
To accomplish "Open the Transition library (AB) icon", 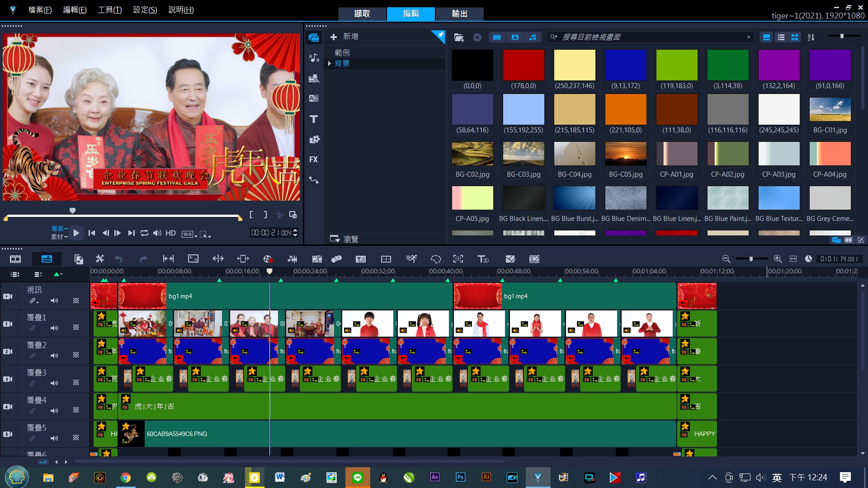I will point(314,99).
